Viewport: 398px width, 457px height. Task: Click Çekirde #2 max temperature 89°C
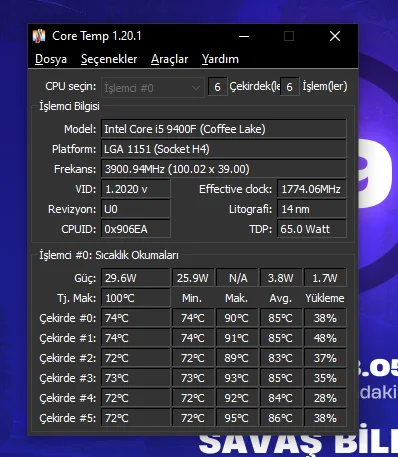tap(237, 358)
